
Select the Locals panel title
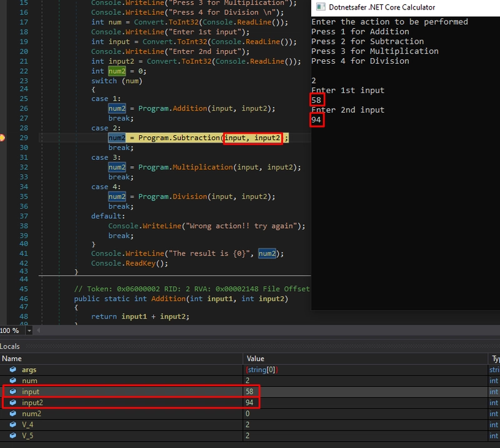[x=10, y=346]
